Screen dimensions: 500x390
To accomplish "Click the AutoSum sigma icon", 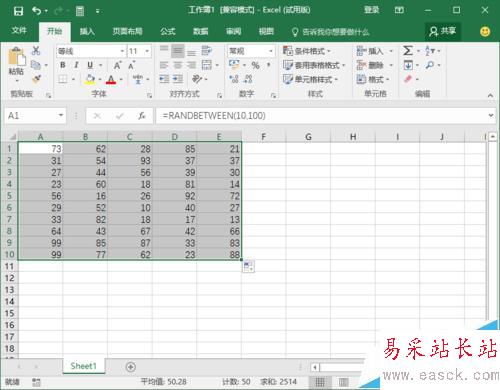I will 408,51.
